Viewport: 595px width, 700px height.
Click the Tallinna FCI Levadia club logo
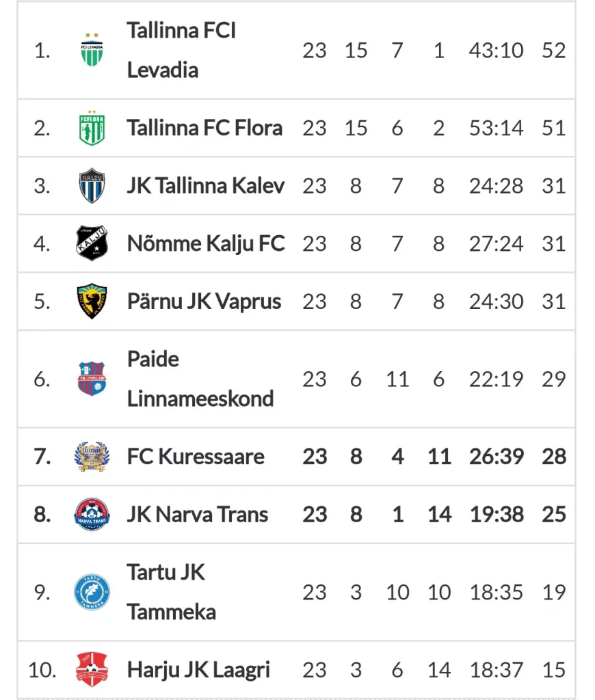(x=92, y=50)
